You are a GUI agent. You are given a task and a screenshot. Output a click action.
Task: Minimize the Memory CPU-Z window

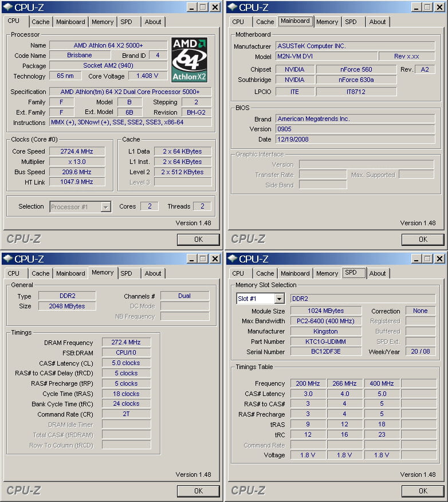point(192,259)
